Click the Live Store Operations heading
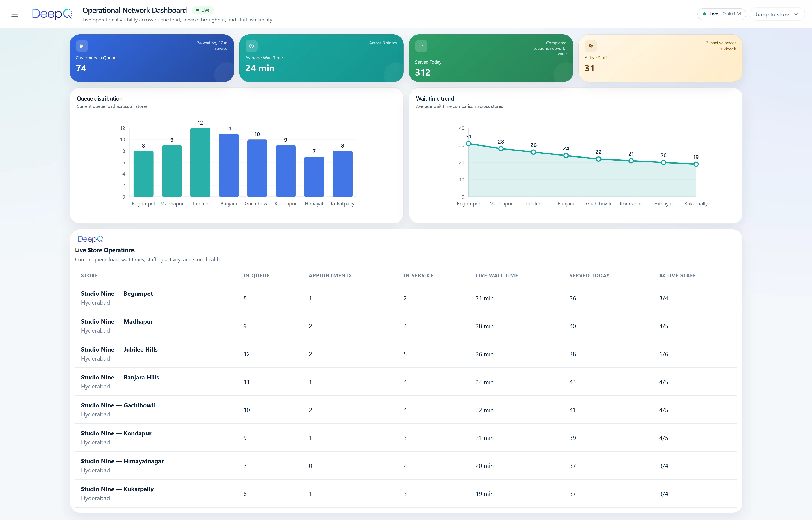Image resolution: width=812 pixels, height=520 pixels. (x=105, y=250)
